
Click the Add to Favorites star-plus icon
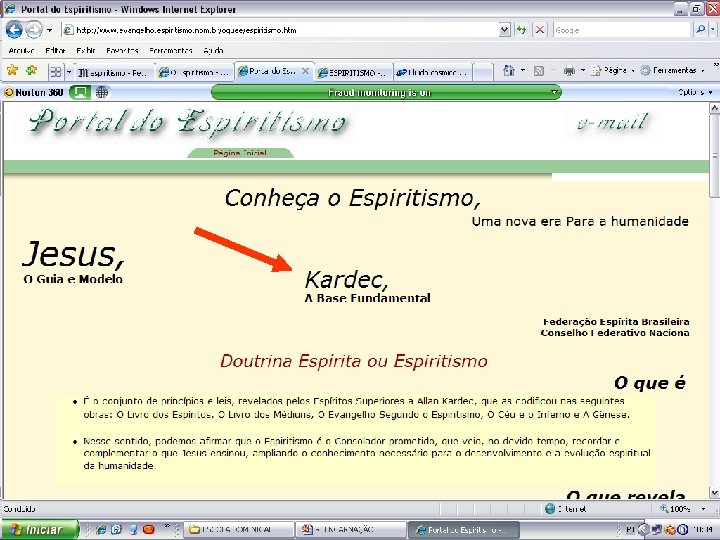coord(32,70)
